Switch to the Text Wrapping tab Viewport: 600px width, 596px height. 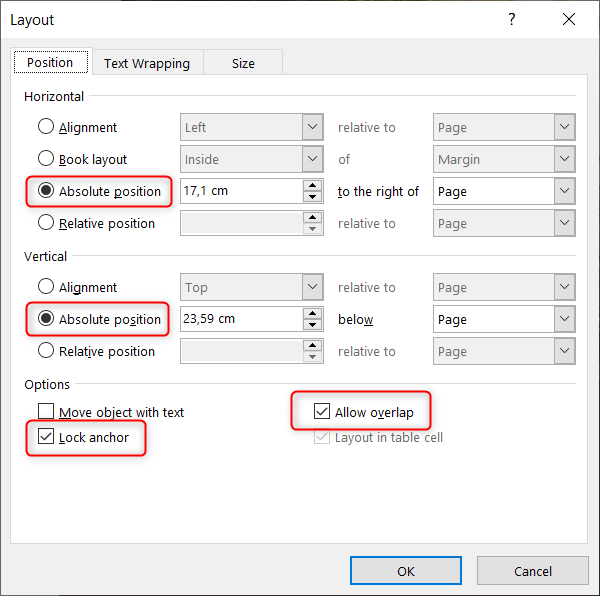[x=147, y=63]
